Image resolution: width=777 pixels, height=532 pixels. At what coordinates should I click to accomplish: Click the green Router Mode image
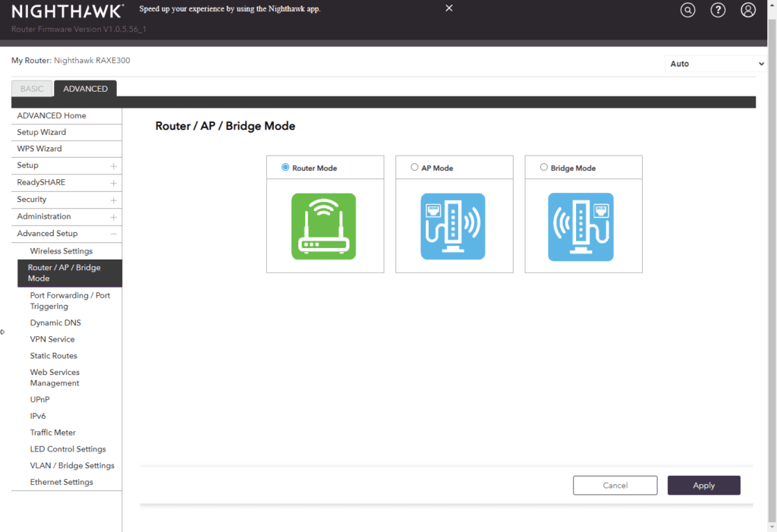324,226
